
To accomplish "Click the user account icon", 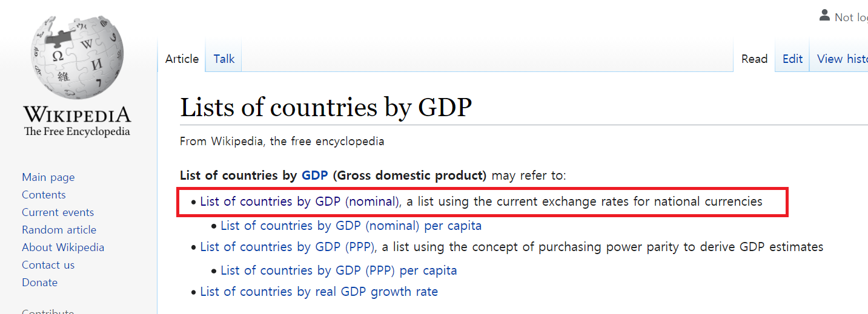I will [824, 16].
